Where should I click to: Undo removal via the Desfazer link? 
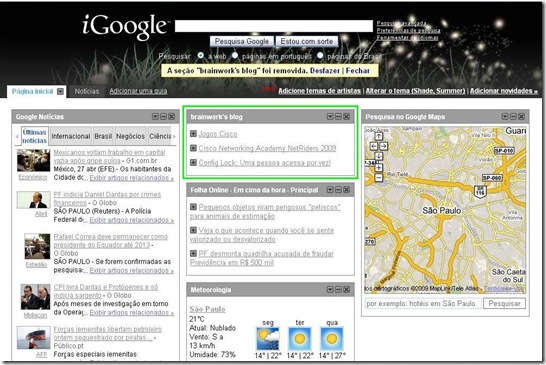325,71
